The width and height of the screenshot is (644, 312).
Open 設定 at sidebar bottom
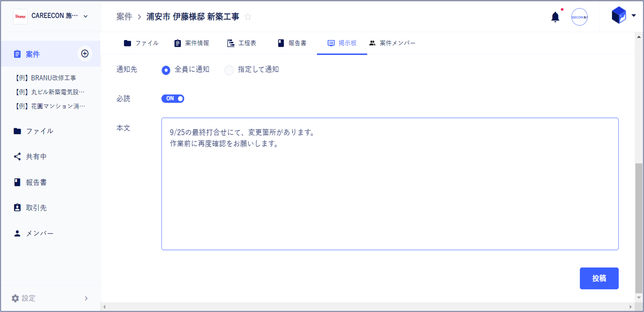tap(29, 298)
